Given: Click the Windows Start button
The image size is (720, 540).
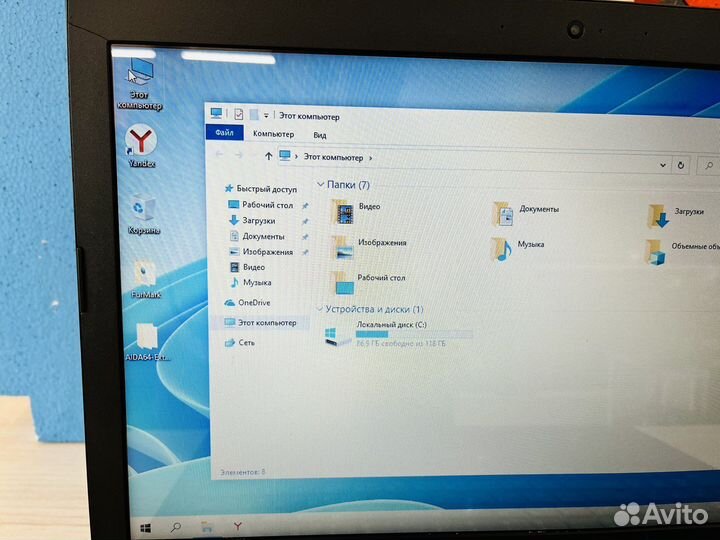Looking at the screenshot, I should (x=146, y=525).
